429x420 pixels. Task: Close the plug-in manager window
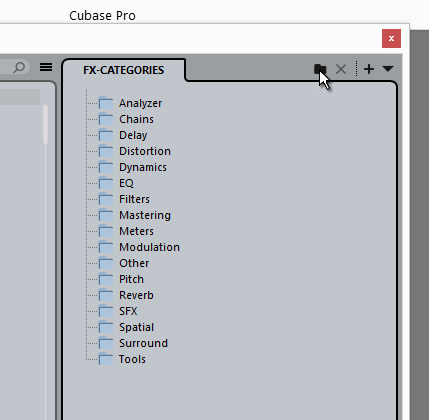(x=391, y=38)
